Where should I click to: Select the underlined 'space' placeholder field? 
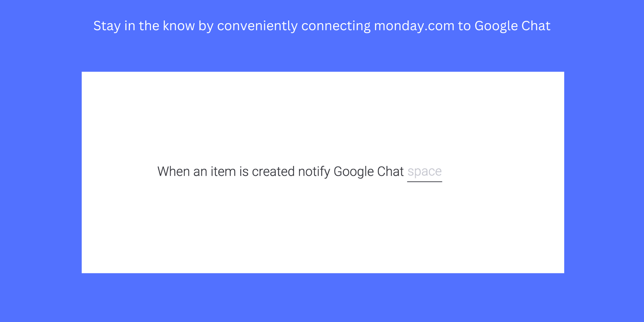pos(425,172)
